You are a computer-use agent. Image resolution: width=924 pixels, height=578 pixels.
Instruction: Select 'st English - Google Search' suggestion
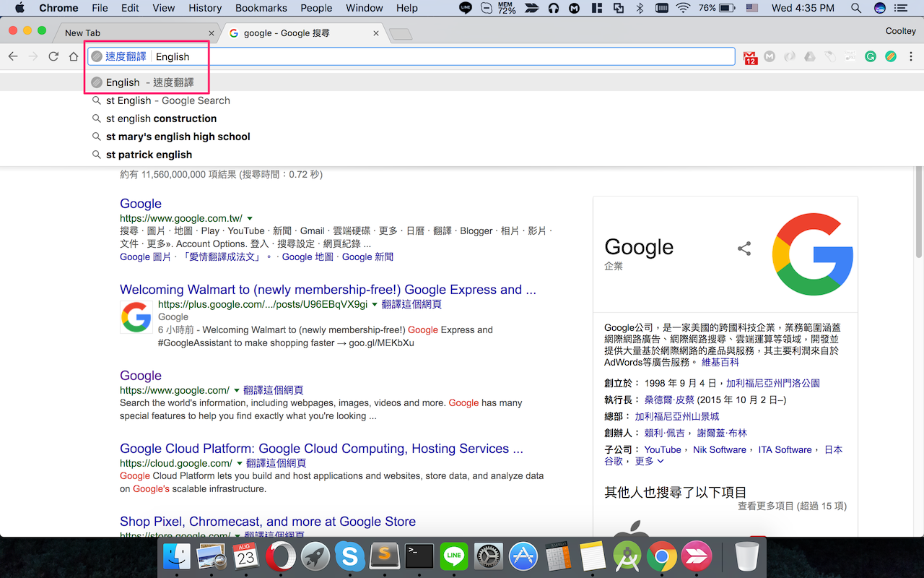pos(462,100)
